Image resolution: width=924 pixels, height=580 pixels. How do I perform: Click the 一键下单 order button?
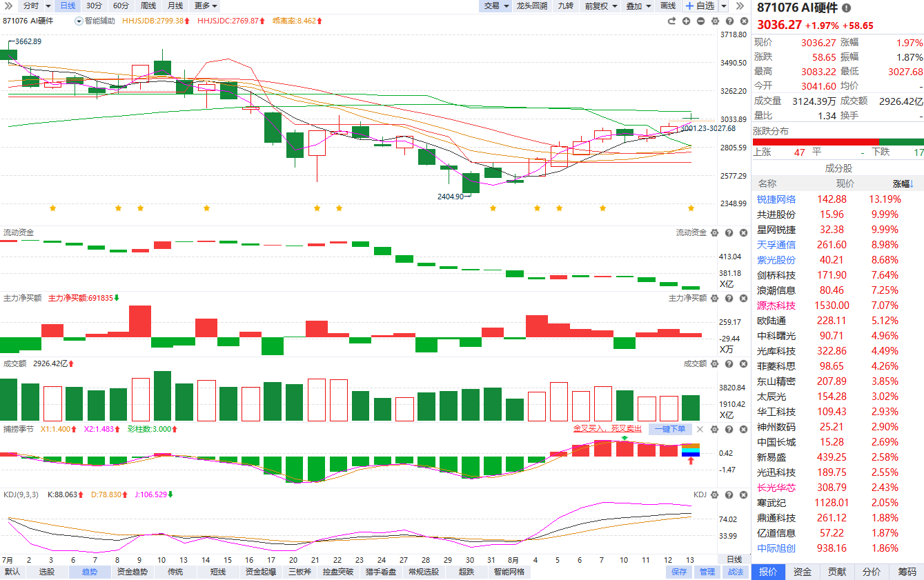[x=670, y=429]
